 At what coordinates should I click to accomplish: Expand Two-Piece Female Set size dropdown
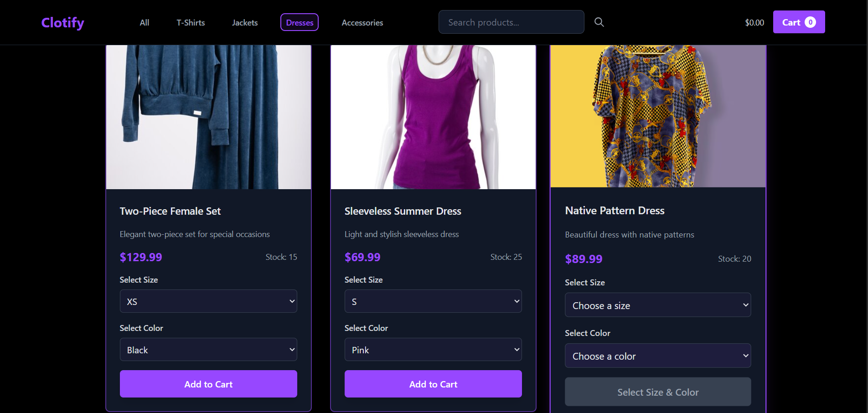[208, 301]
